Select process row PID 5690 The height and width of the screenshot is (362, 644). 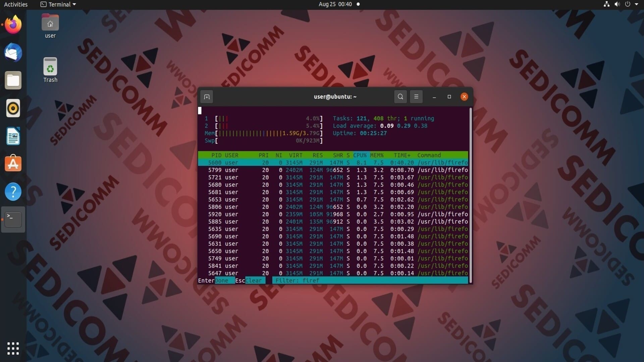pyautogui.click(x=333, y=236)
